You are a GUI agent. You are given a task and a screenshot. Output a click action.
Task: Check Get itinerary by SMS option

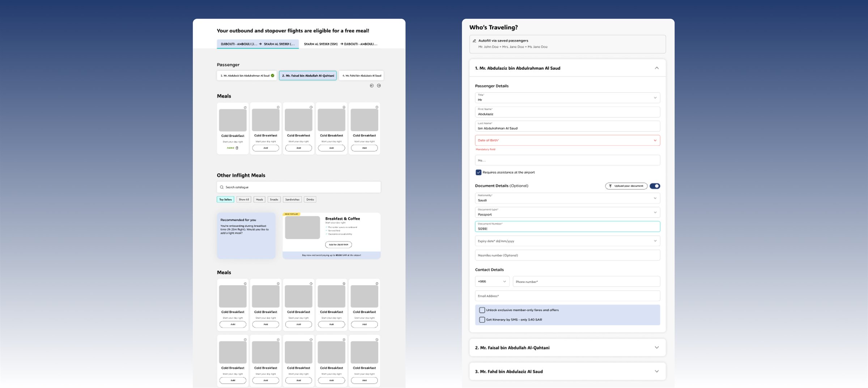click(x=482, y=320)
